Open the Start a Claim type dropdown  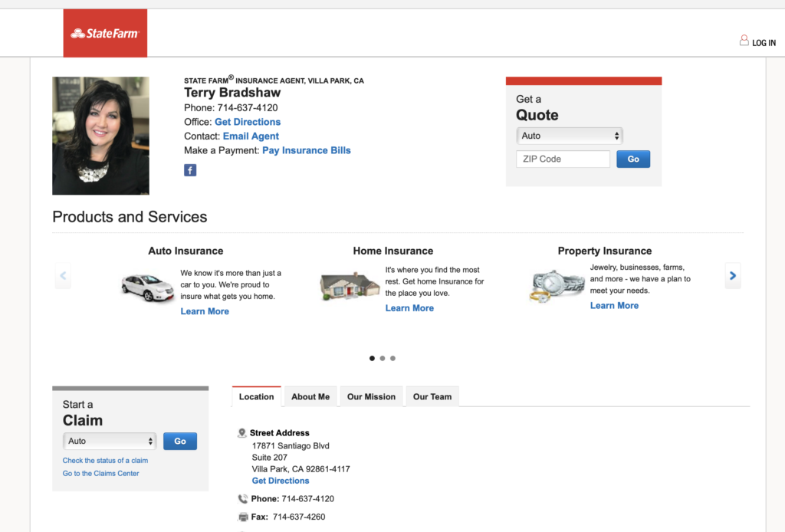tap(110, 441)
